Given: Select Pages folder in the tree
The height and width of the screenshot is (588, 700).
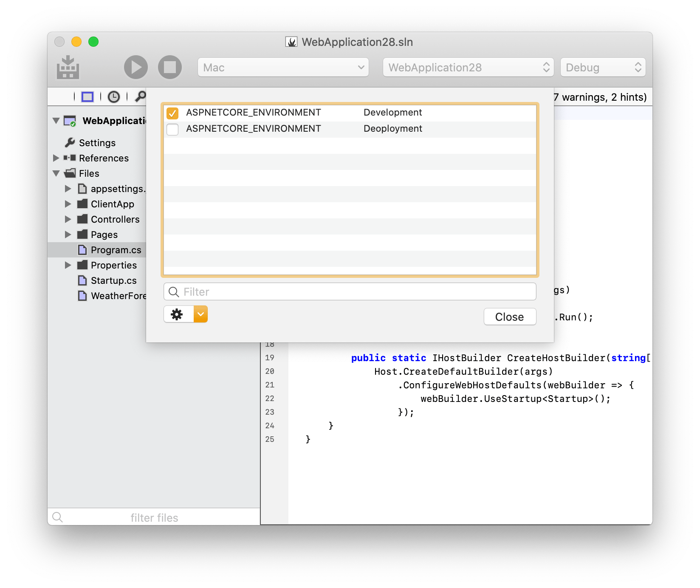Looking at the screenshot, I should pyautogui.click(x=104, y=235).
